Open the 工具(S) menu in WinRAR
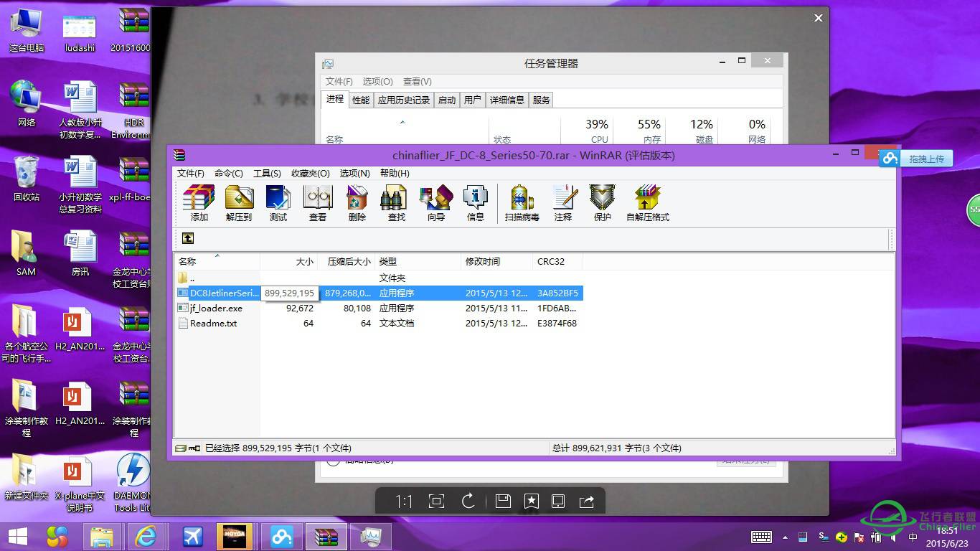The width and height of the screenshot is (980, 551). pyautogui.click(x=267, y=173)
